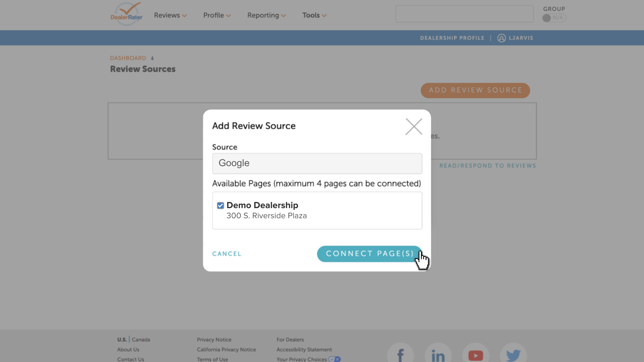Open the DEALERSHIP PROFILE link
The height and width of the screenshot is (362, 644).
pyautogui.click(x=452, y=38)
